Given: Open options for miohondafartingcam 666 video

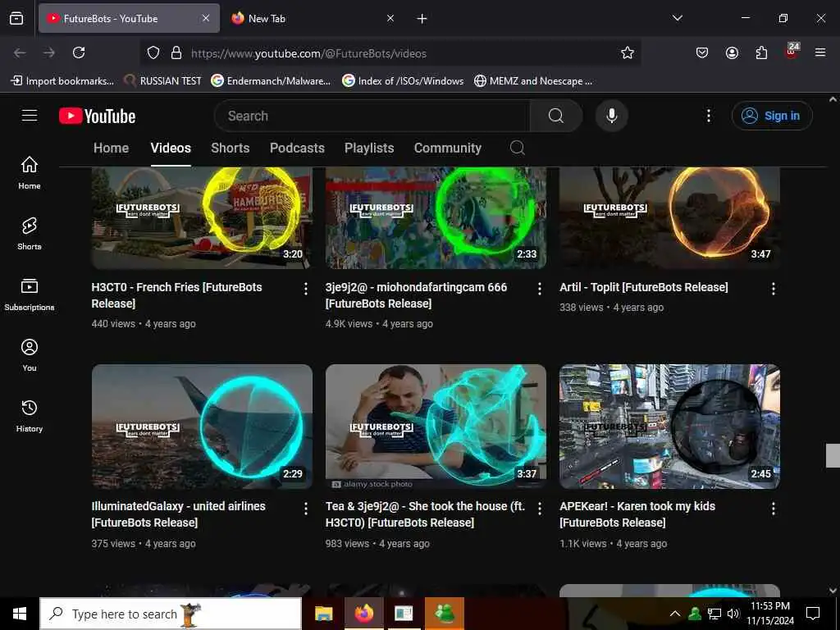Looking at the screenshot, I should [x=540, y=289].
